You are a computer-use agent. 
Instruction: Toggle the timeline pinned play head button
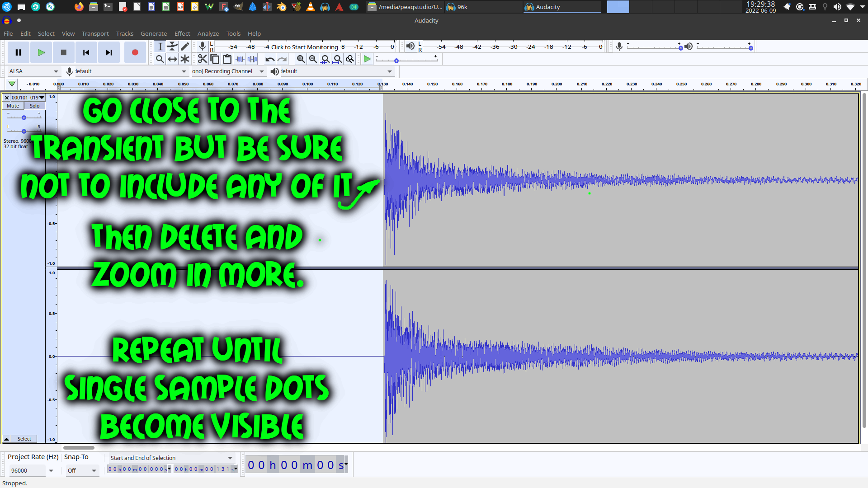click(x=12, y=84)
